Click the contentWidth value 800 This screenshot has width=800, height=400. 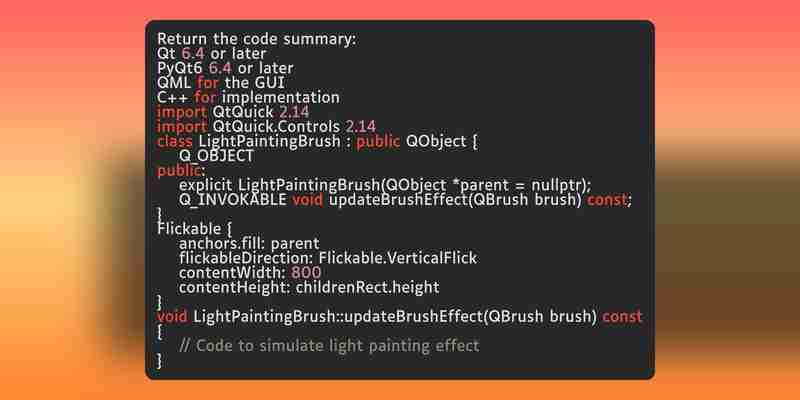(x=306, y=272)
